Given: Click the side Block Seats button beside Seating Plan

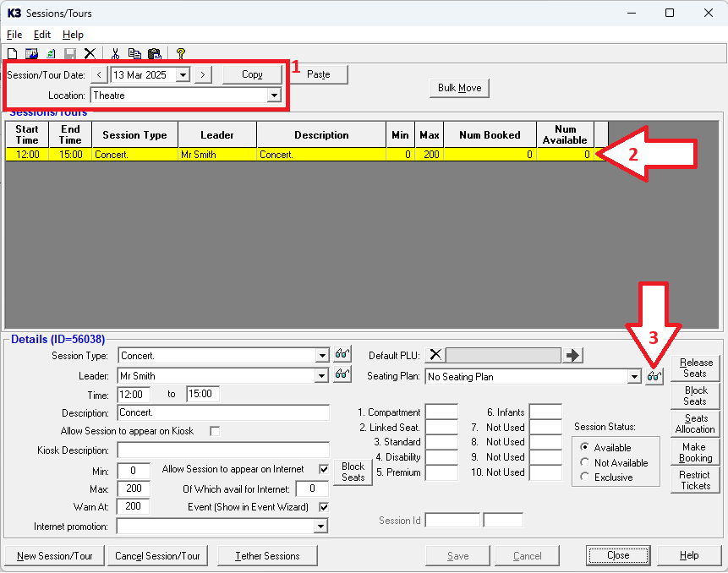Looking at the screenshot, I should coord(695,396).
